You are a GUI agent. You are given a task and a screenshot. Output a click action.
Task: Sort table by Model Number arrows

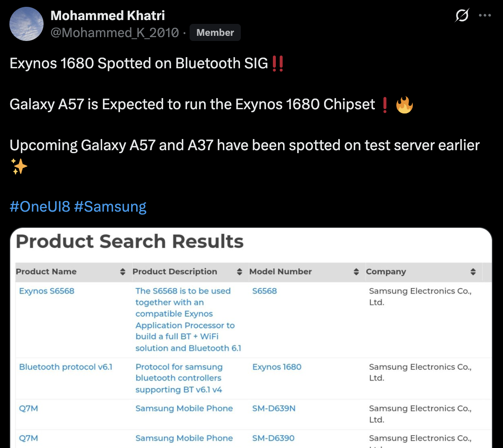(356, 272)
